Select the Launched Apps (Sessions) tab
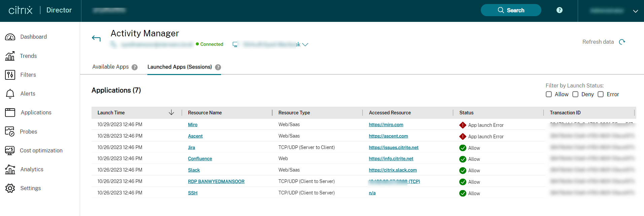 tap(180, 67)
